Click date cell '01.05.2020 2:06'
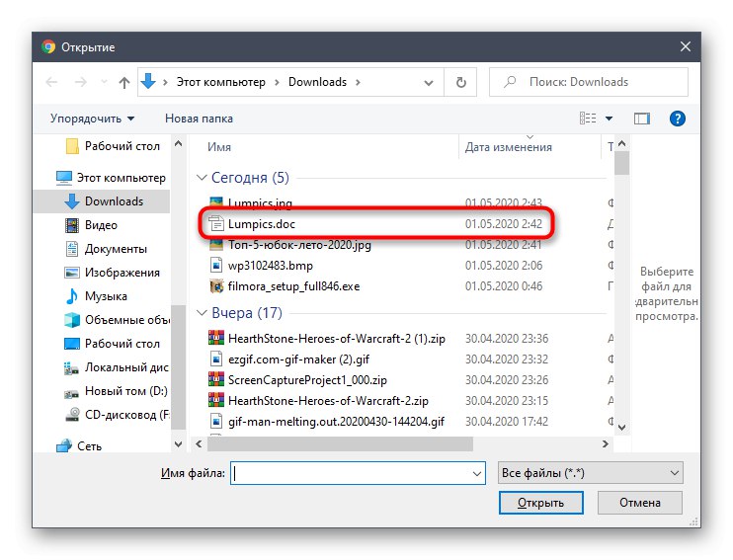This screenshot has height=560, width=733. click(504, 266)
